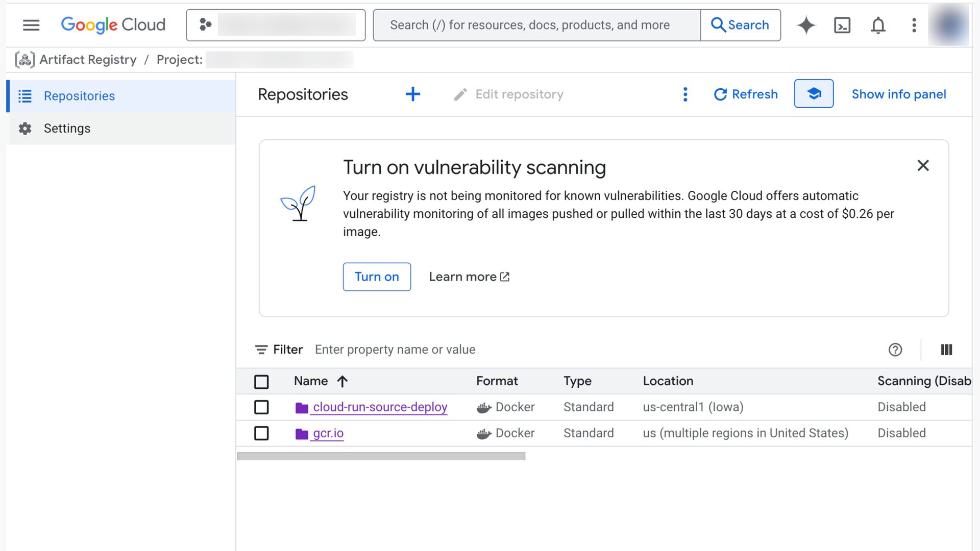The width and height of the screenshot is (980, 551).
Task: Click the Turn on button
Action: coord(377,277)
